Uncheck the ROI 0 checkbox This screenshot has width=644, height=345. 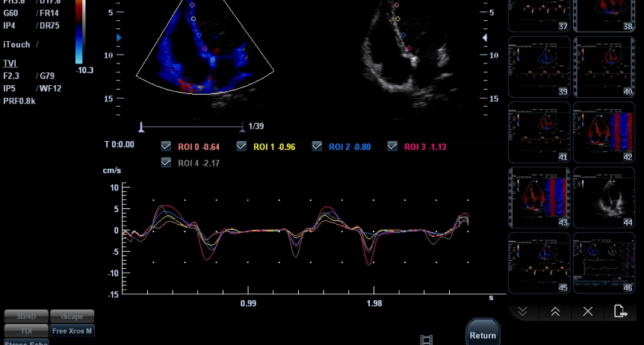pyautogui.click(x=167, y=146)
